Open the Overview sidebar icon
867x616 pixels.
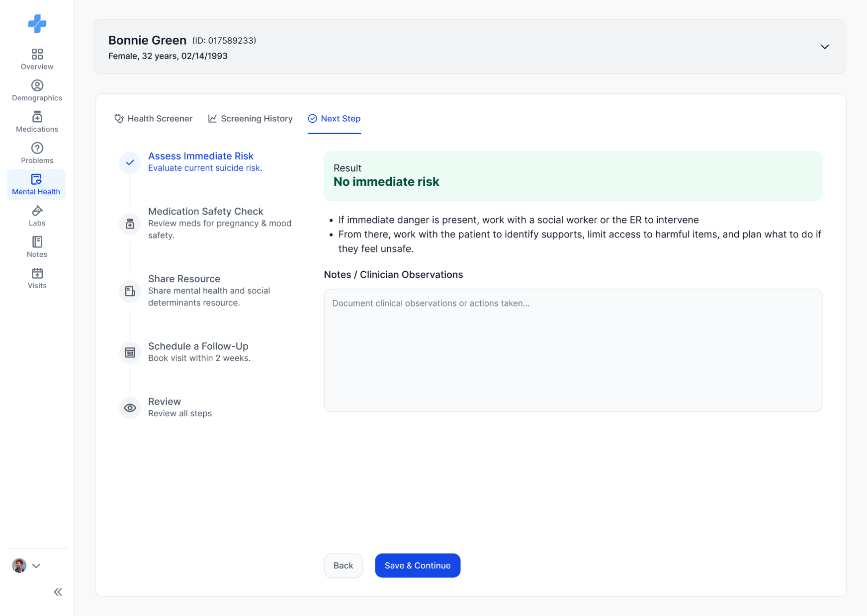point(37,54)
